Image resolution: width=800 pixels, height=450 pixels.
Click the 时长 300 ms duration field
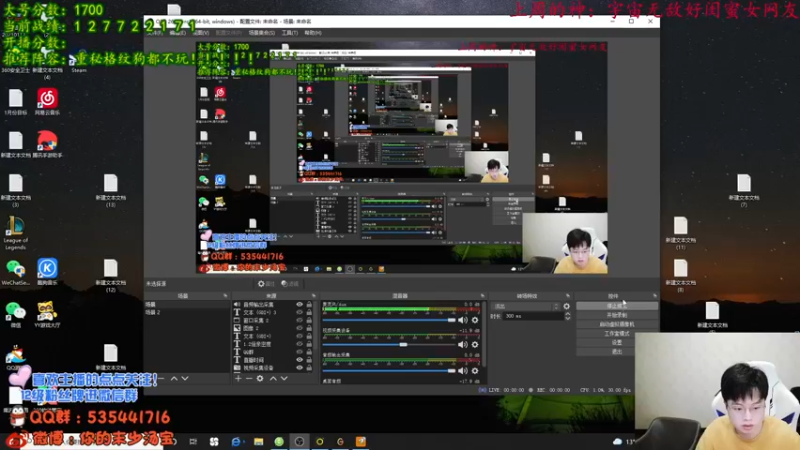click(533, 316)
